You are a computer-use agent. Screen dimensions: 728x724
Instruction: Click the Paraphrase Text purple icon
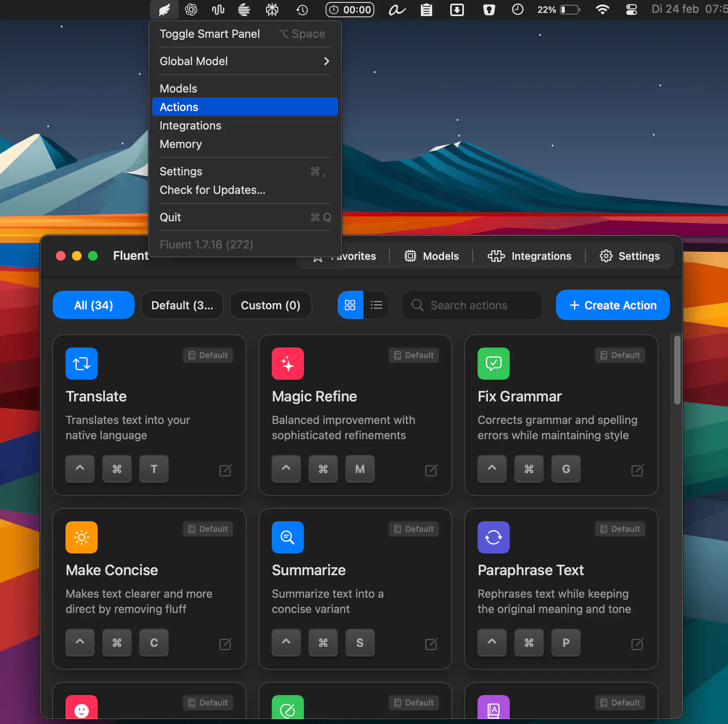click(493, 537)
